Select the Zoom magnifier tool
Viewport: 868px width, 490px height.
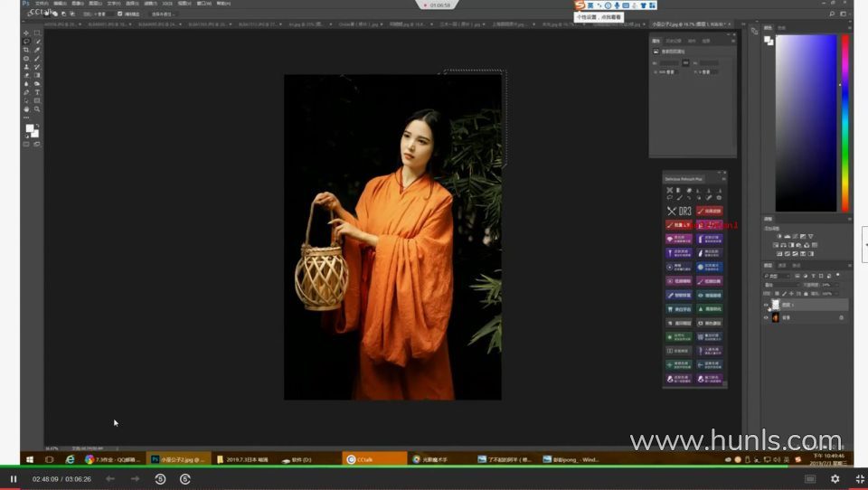37,109
